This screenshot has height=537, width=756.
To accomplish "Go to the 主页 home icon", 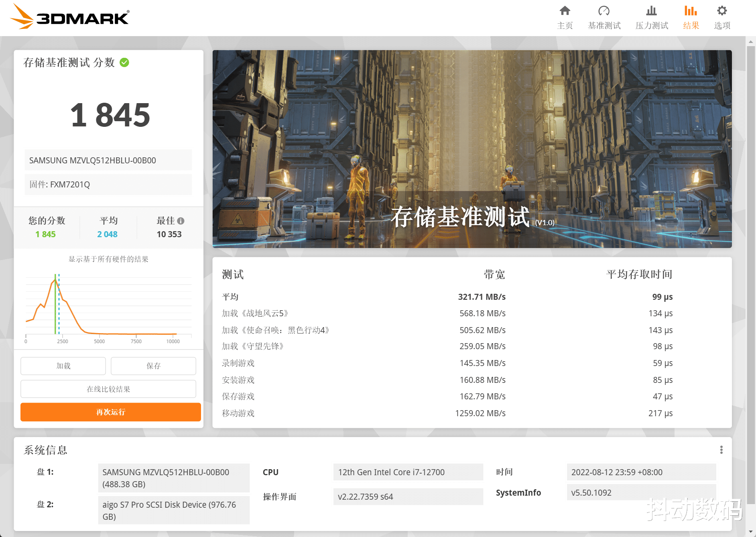I will tap(565, 10).
